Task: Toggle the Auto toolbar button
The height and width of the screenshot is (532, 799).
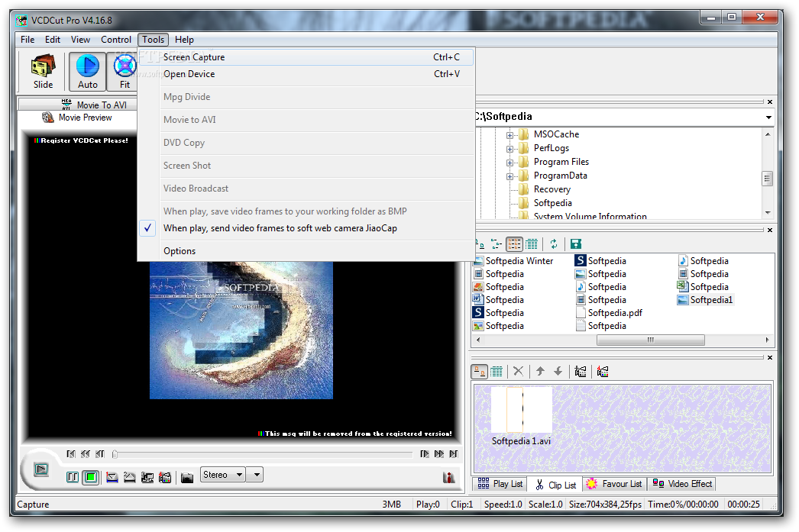Action: point(88,71)
